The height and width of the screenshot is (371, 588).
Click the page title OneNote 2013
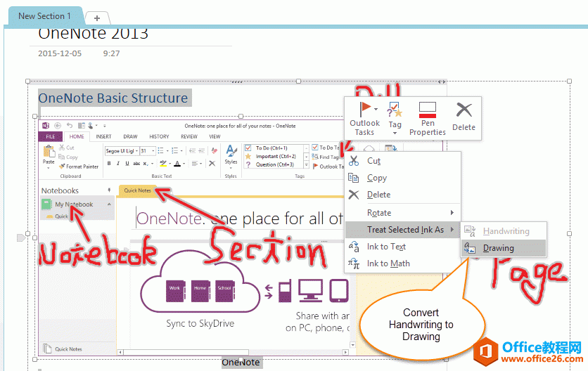click(94, 34)
